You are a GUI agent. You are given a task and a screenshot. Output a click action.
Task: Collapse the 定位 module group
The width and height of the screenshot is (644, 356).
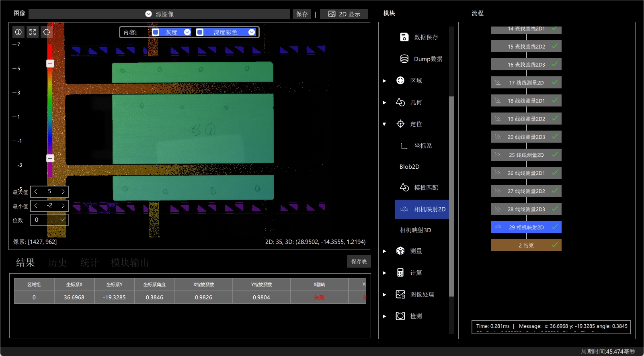384,124
